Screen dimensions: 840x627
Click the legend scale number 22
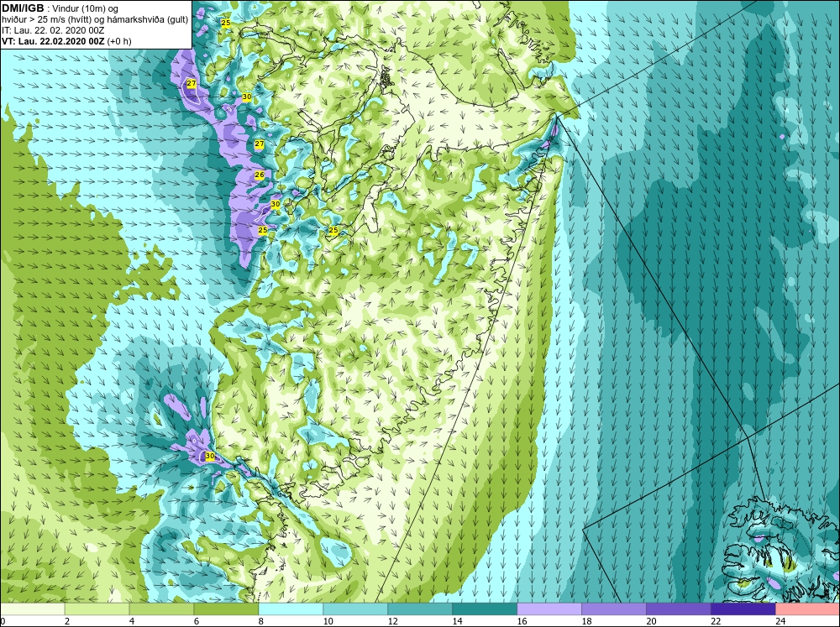[x=716, y=621]
